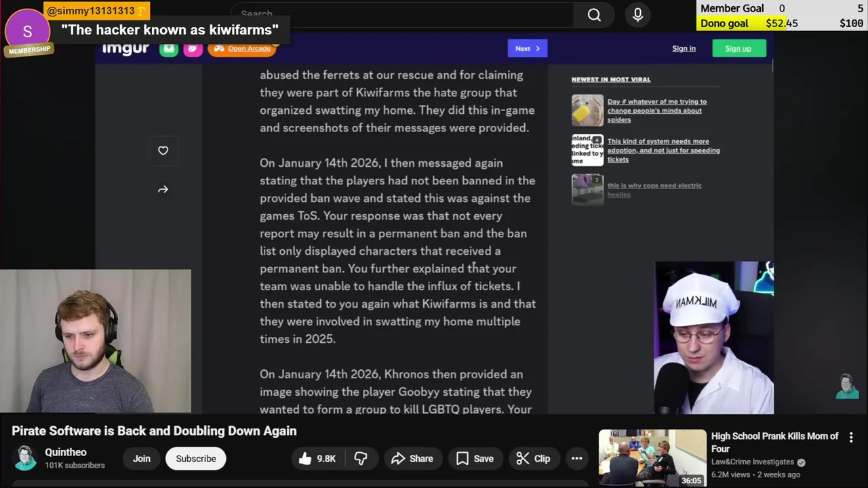
Task: Click 'Dono goal' overlay text
Action: click(x=724, y=23)
